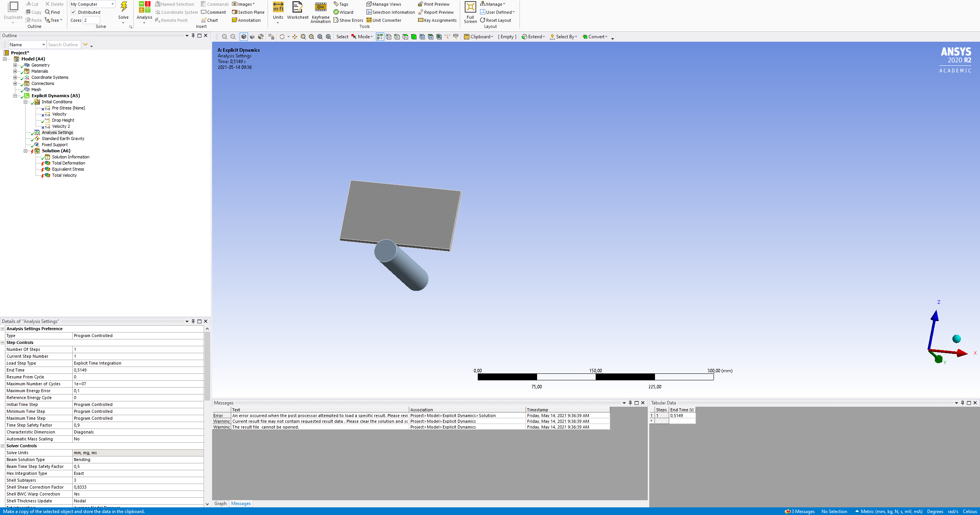Select Total Deformation in the outline tree

point(69,163)
